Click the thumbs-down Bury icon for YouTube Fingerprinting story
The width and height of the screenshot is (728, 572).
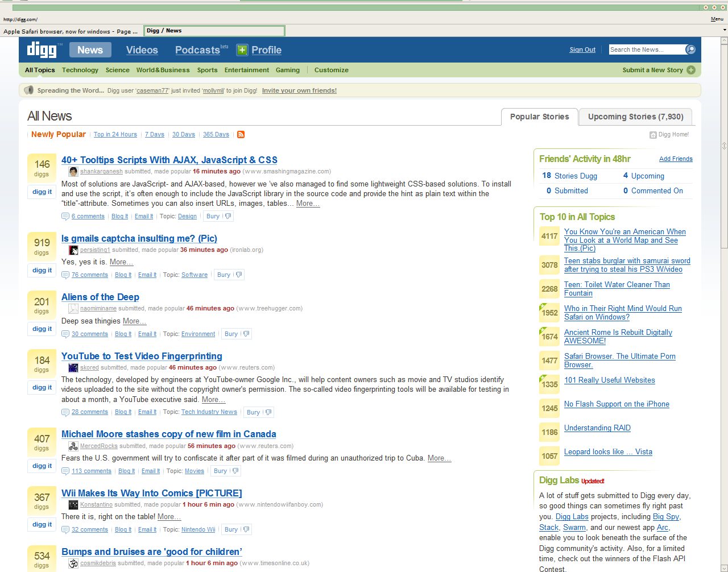point(268,412)
